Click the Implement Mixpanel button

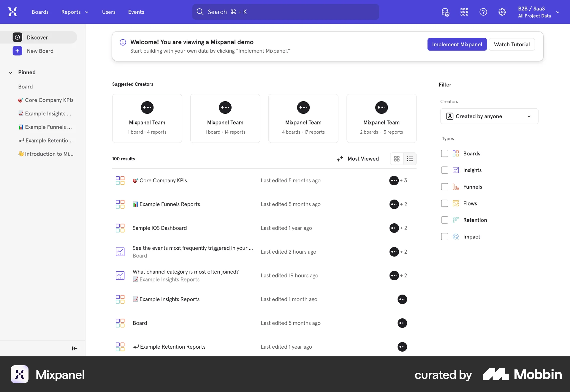457,44
